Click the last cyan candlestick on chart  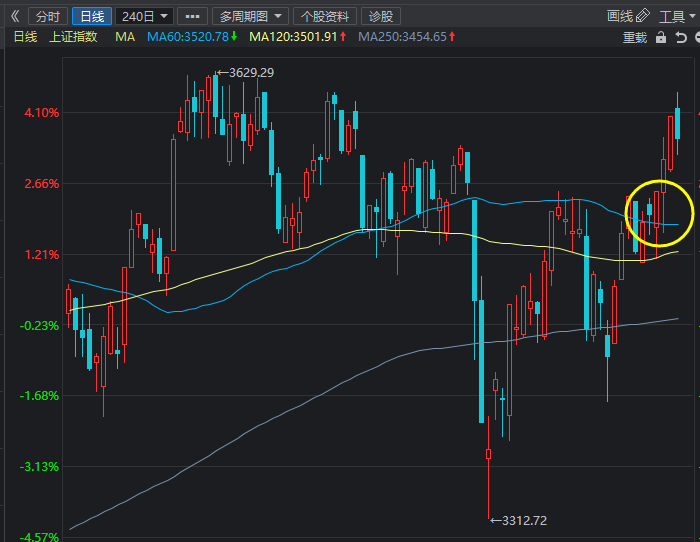[677, 123]
